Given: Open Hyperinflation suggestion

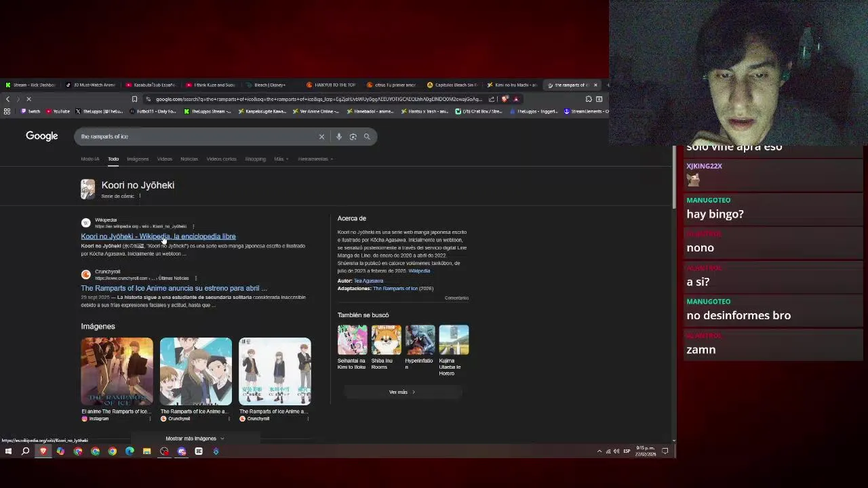Looking at the screenshot, I should [x=420, y=347].
